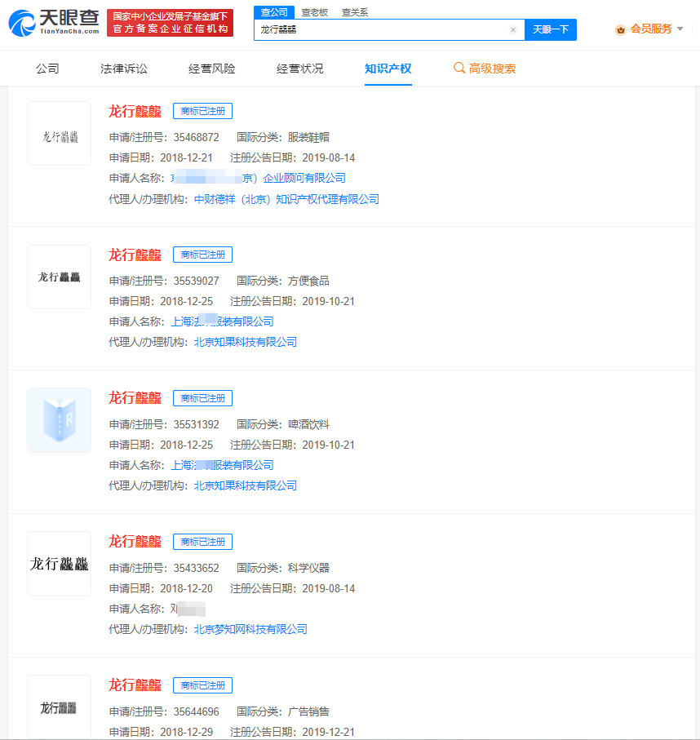The height and width of the screenshot is (740, 700).
Task: Select registration number 35539027
Action: pos(197,281)
